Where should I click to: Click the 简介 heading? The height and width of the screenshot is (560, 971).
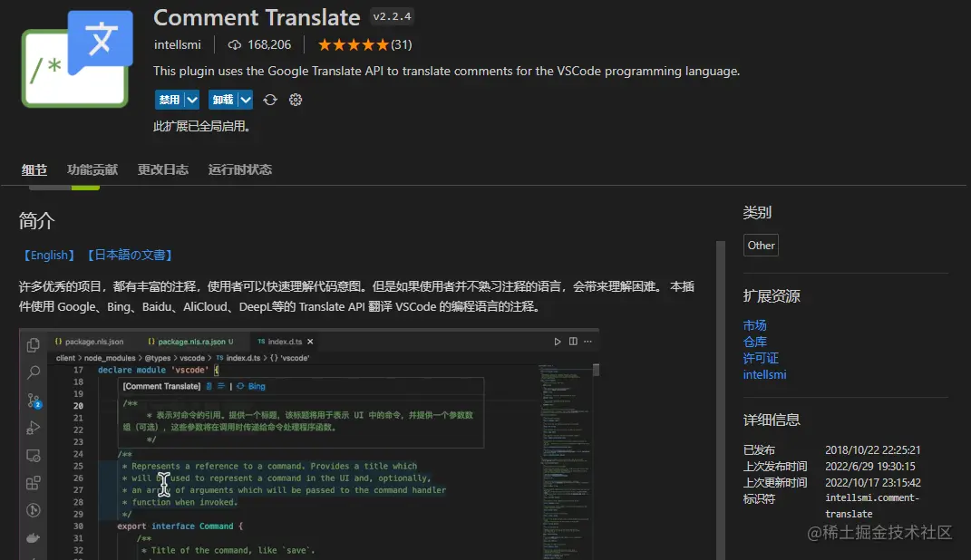click(x=37, y=221)
